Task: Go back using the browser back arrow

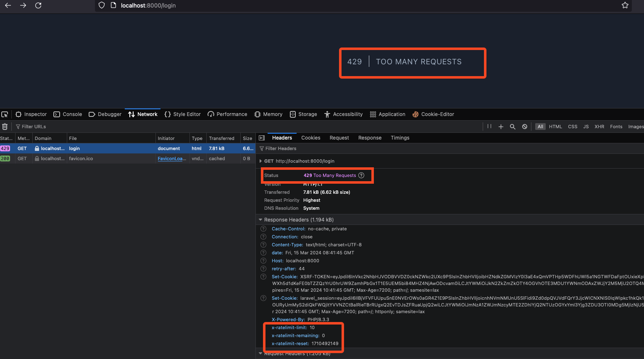Action: 8,5
